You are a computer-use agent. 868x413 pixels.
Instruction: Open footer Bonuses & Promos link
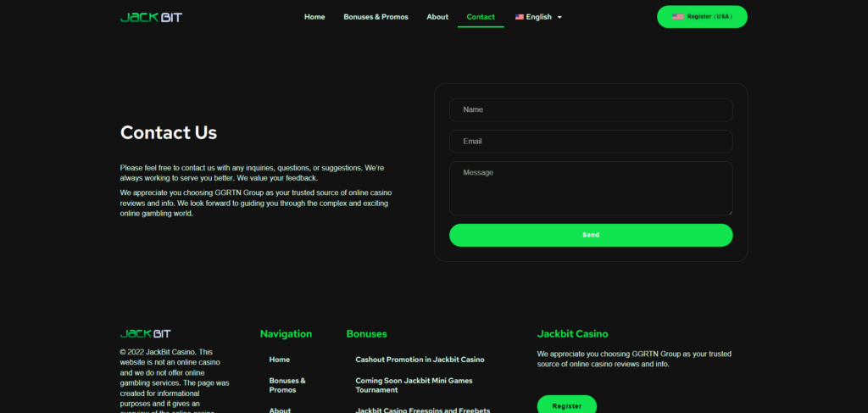pyautogui.click(x=287, y=385)
